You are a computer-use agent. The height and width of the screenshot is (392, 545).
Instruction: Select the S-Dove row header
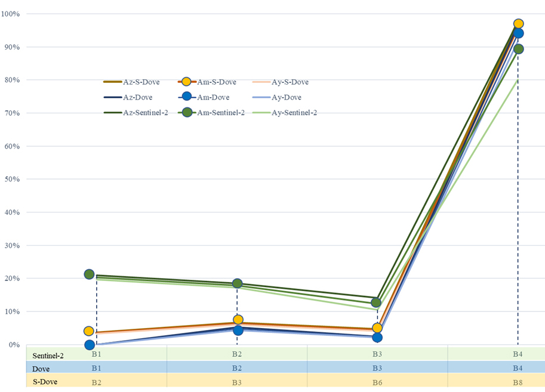45,381
